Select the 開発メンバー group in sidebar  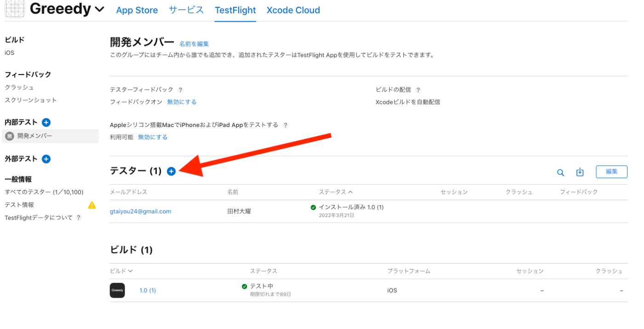tap(51, 136)
